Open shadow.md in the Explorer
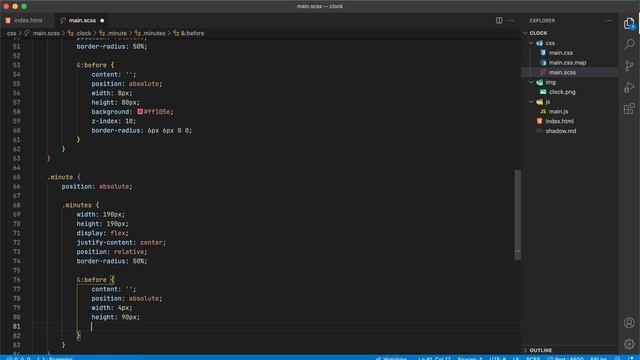The height and width of the screenshot is (360, 640). pos(560,131)
